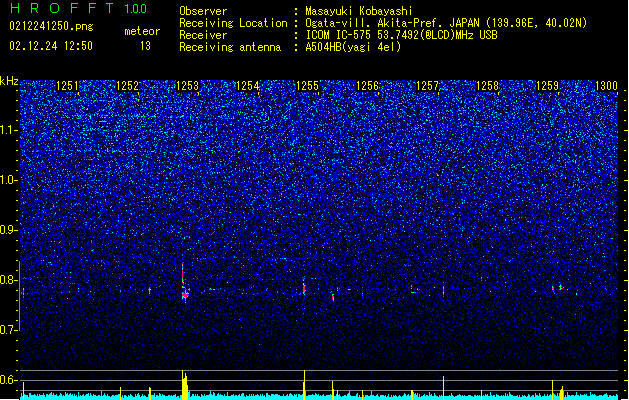Screen dimensions: 629x400
Task: Click the "Receiver" field label
Action: click(203, 35)
